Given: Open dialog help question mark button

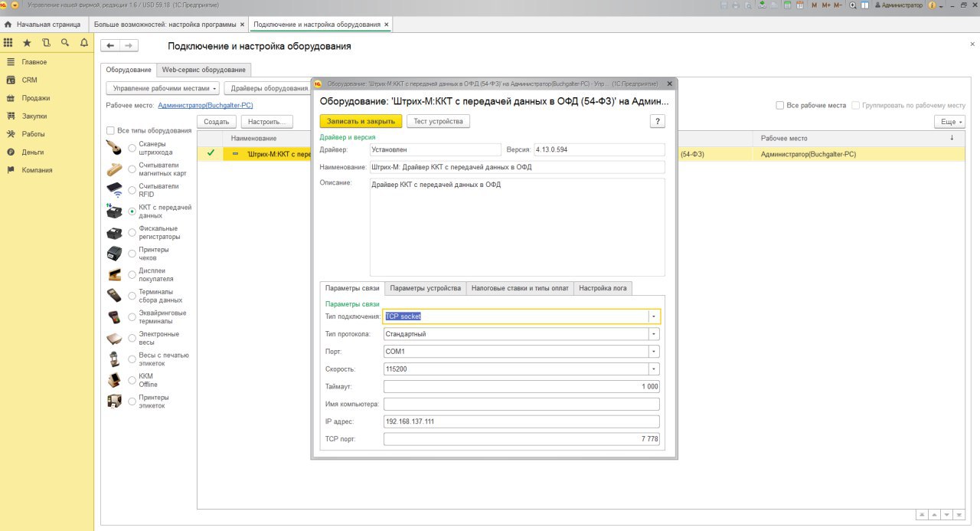Looking at the screenshot, I should pyautogui.click(x=658, y=121).
